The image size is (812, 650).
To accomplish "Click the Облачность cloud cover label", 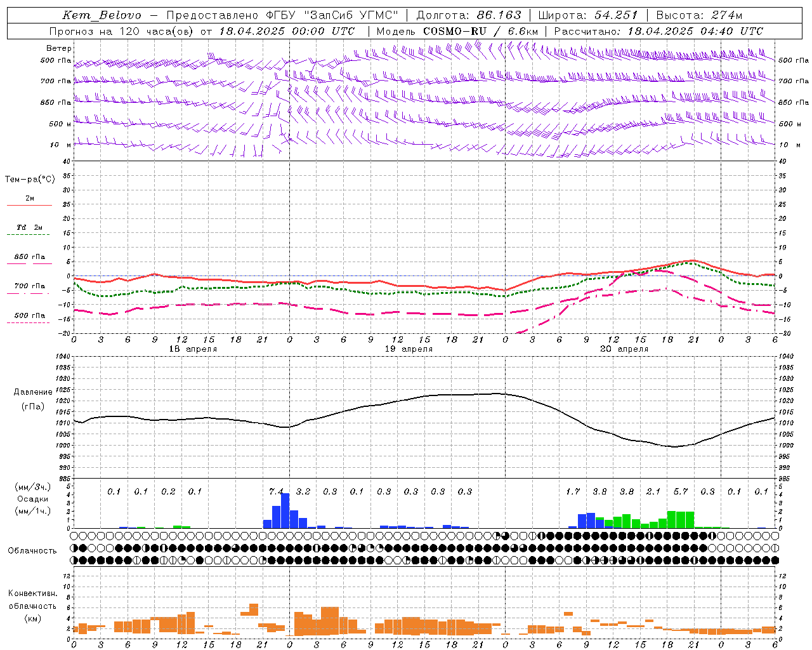I will pyautogui.click(x=32, y=551).
